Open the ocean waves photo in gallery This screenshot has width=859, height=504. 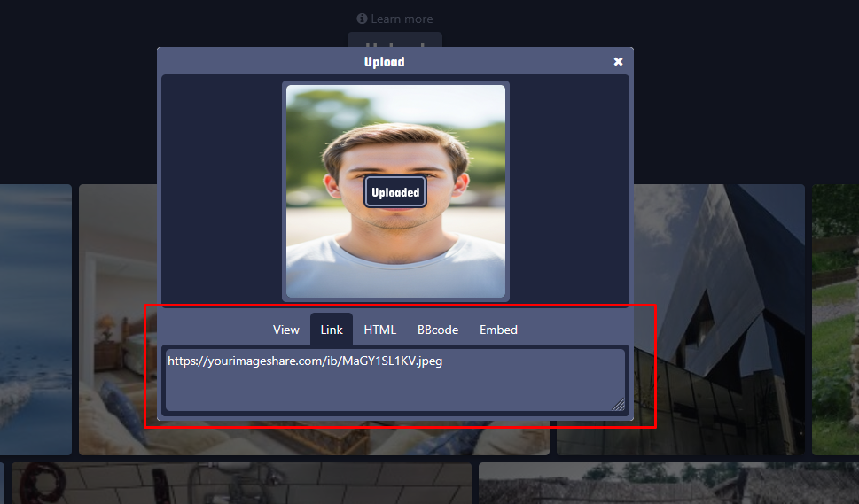pos(35,320)
